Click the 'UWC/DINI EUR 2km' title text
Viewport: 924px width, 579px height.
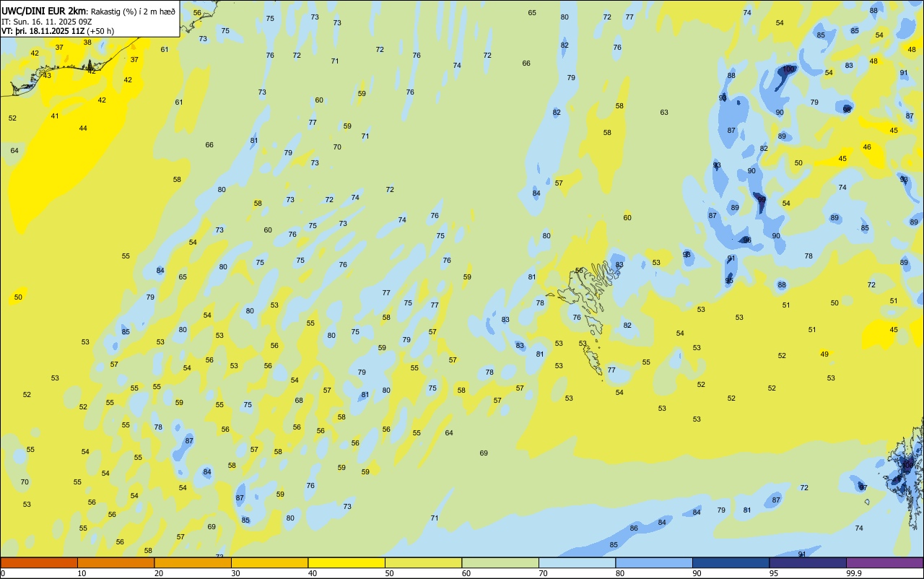43,10
